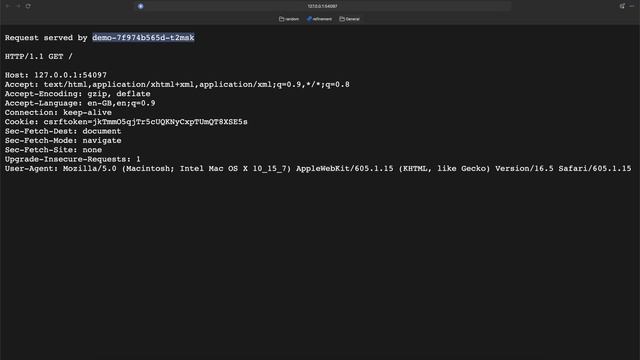Click the 127.0.0.1:54097 address bar

click(x=322, y=6)
